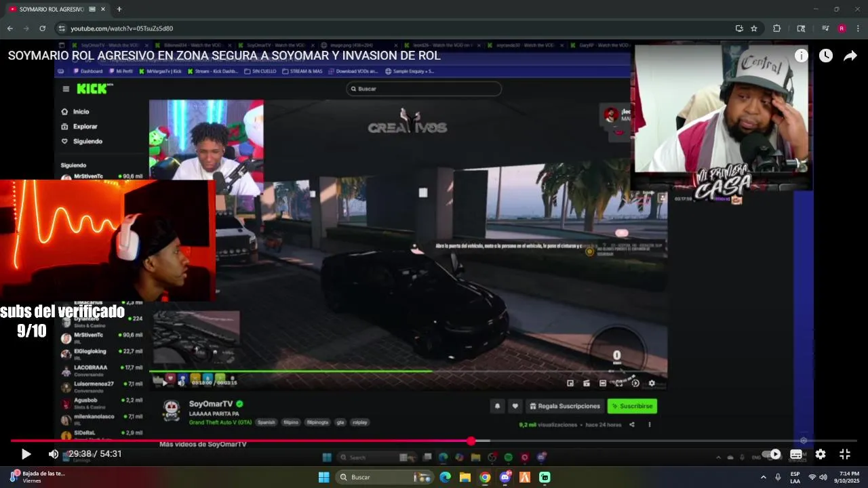Expand the hidden system tray icons

point(763,477)
